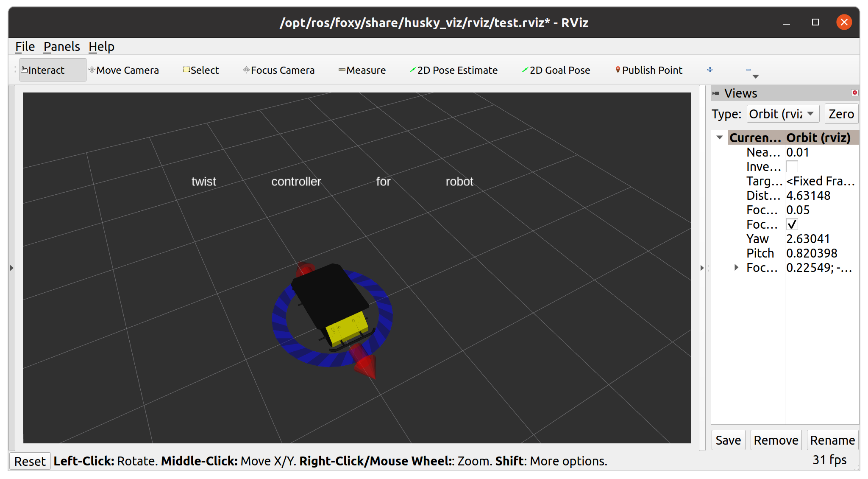Select the Interact tool
868x479 pixels.
point(53,70)
